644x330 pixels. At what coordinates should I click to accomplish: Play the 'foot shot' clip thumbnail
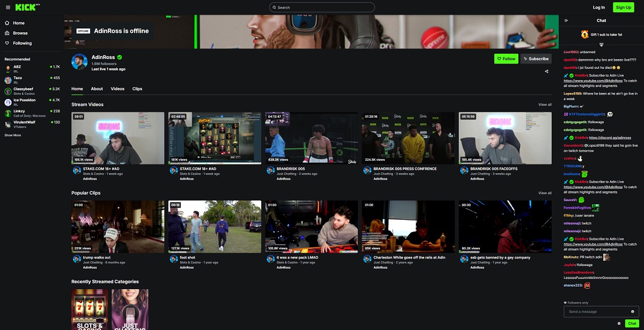(215, 227)
